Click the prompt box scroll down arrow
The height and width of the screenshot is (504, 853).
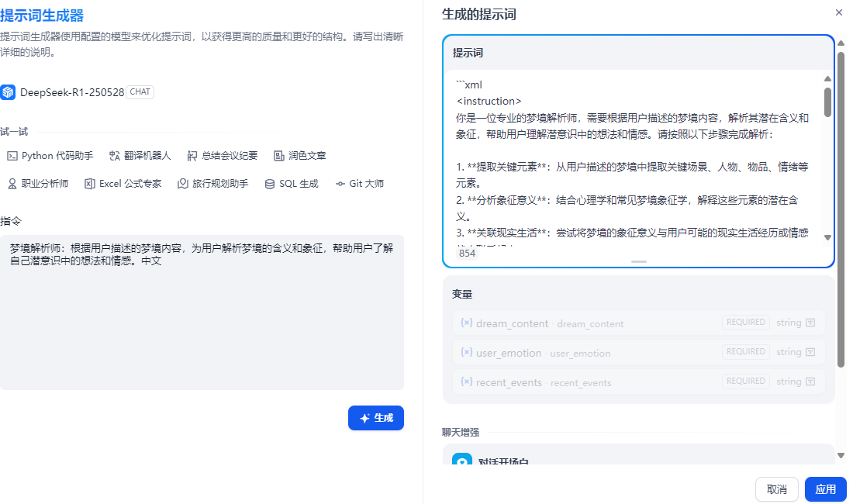click(x=827, y=237)
